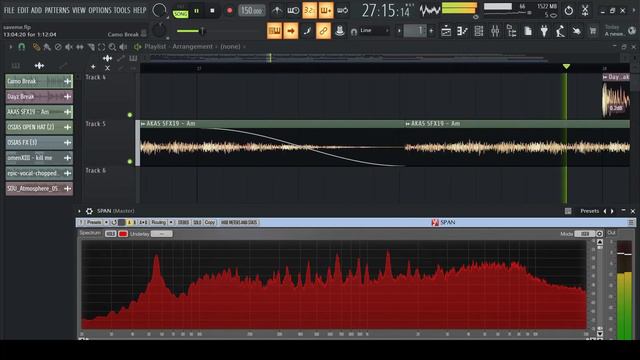Select the Playlist zoom magnifier tool

[x=112, y=47]
